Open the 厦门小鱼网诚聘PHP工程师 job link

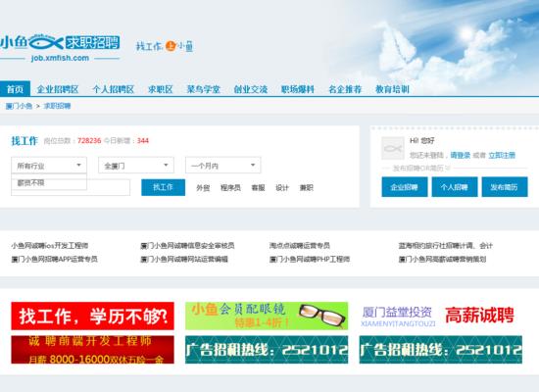click(310, 259)
